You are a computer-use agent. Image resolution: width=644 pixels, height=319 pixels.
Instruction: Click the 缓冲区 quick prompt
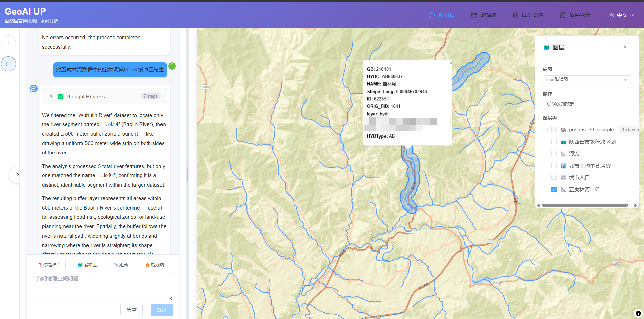point(87,265)
